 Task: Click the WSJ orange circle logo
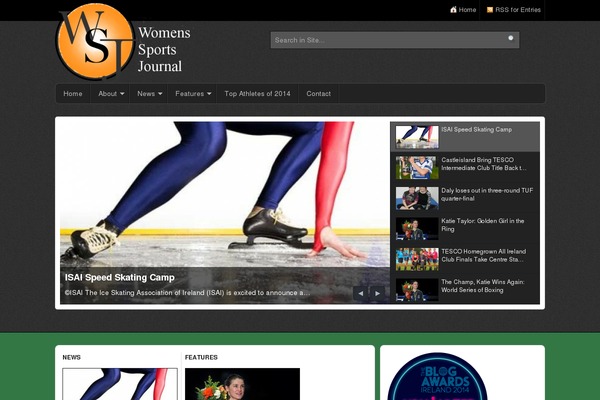coord(96,41)
